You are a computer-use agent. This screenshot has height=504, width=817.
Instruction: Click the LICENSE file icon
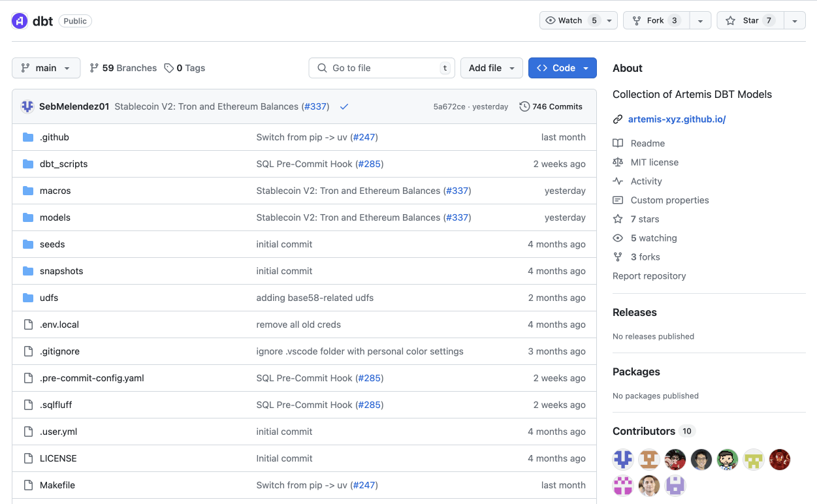click(x=28, y=458)
